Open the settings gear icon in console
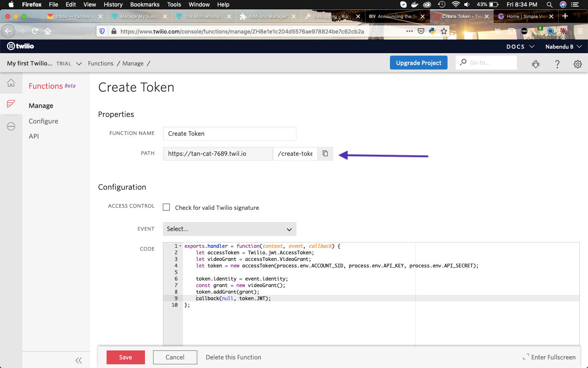Image resolution: width=588 pixels, height=368 pixels. (577, 64)
